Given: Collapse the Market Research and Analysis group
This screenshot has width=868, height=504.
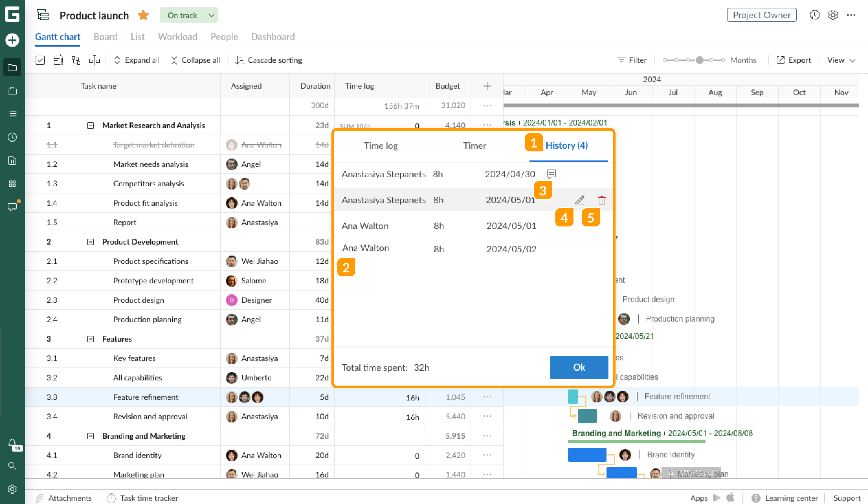Looking at the screenshot, I should [91, 125].
